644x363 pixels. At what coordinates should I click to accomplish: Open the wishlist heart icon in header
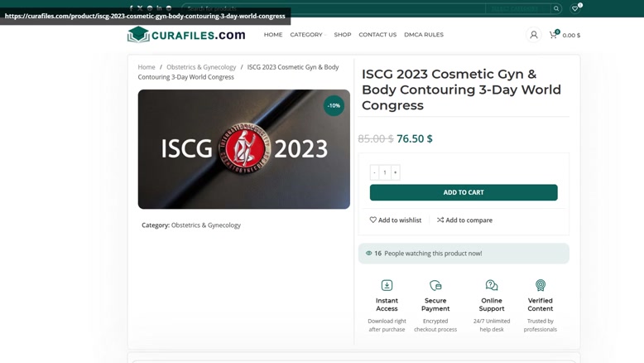click(x=575, y=8)
